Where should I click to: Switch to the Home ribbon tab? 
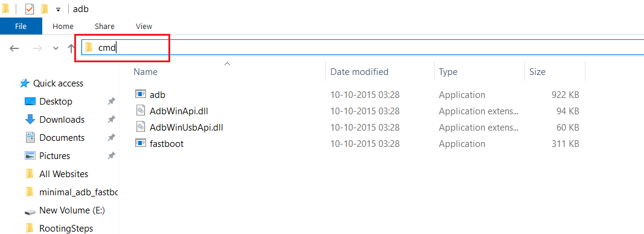(x=63, y=26)
